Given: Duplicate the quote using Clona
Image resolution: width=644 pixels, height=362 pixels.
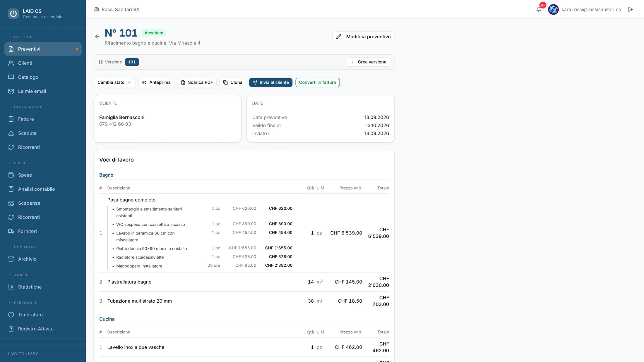Looking at the screenshot, I should point(233,82).
